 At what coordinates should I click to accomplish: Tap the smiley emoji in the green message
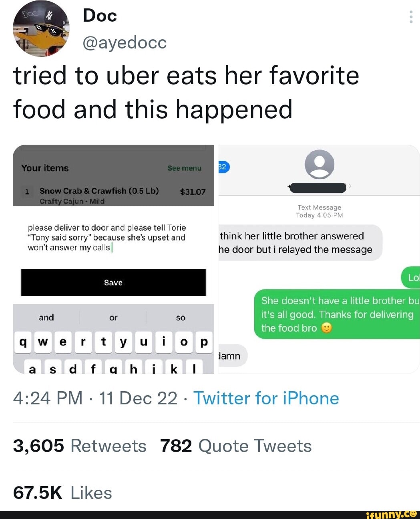coord(327,328)
